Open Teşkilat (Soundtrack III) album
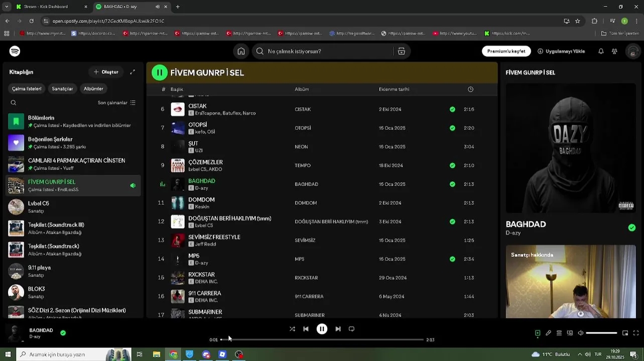644x361 pixels. pos(72,228)
